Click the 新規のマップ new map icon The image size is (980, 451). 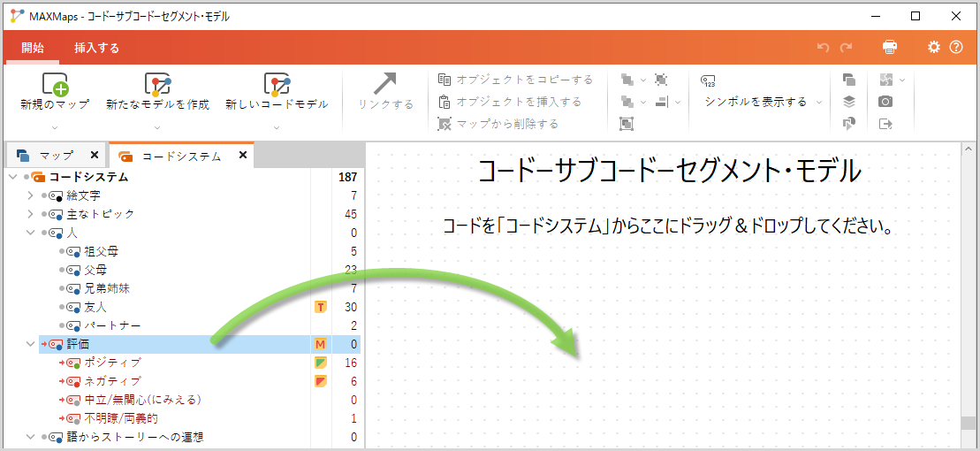coord(55,84)
